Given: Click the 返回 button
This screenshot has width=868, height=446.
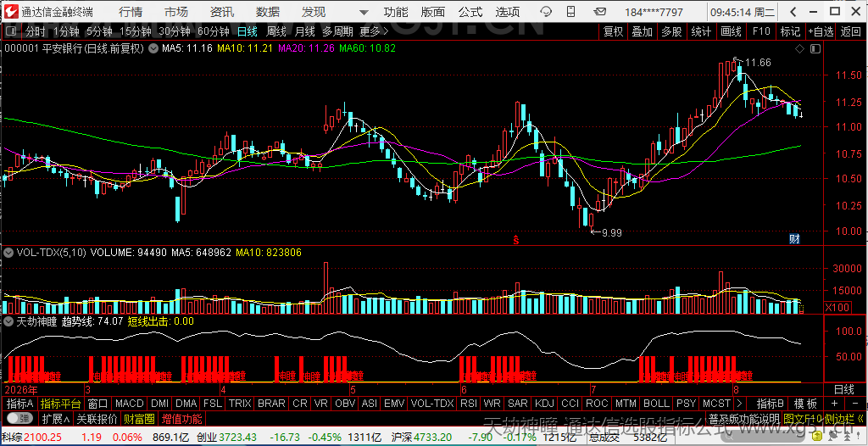Looking at the screenshot, I should coord(851,31).
